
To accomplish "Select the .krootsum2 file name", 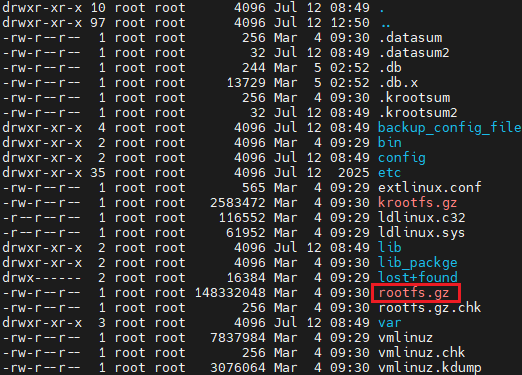I will point(418,113).
